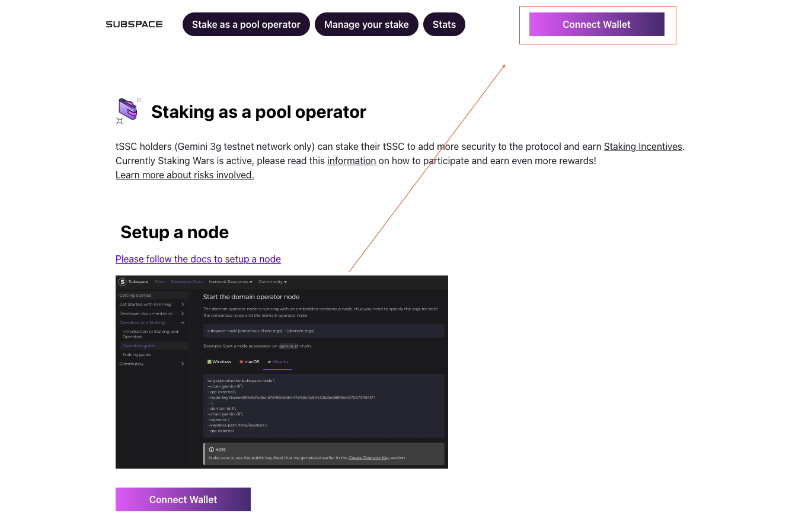Viewport: 805px width, 532px height.
Task: Click Connect Wallet button below the docs image
Action: point(183,499)
